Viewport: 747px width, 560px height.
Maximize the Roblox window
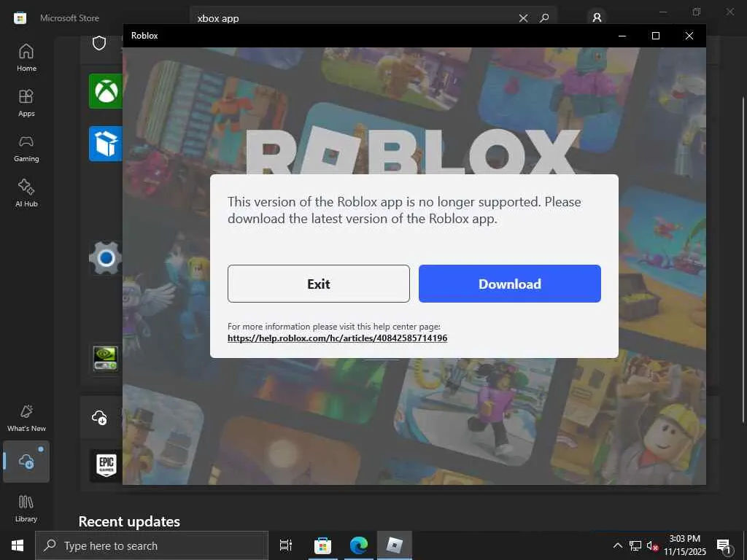tap(656, 36)
